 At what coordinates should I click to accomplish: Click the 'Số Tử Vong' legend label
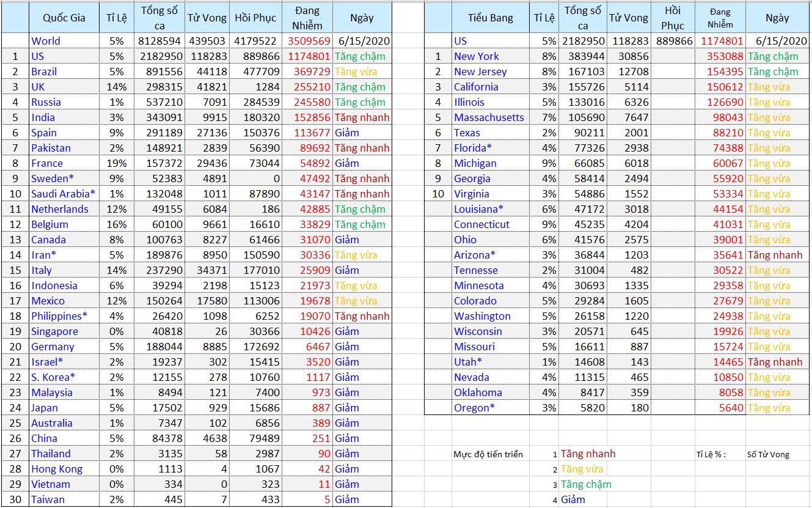[x=768, y=454]
